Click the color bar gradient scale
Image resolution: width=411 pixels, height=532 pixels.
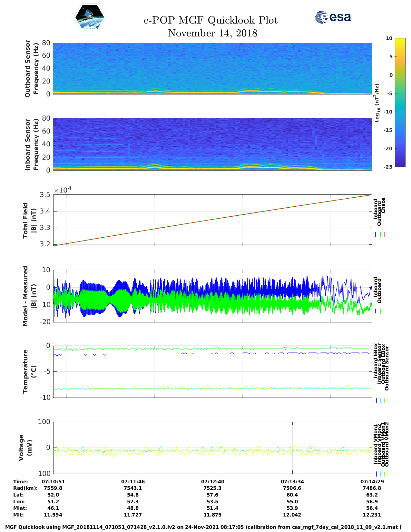[391, 102]
